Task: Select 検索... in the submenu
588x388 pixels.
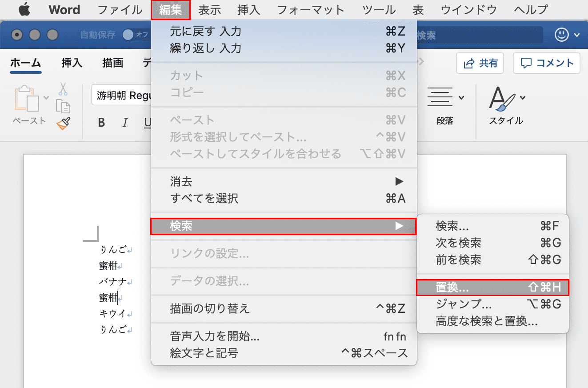Action: point(493,226)
